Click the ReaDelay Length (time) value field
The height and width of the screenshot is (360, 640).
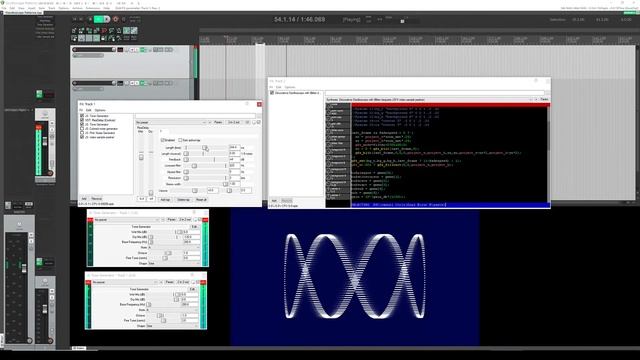tap(234, 147)
